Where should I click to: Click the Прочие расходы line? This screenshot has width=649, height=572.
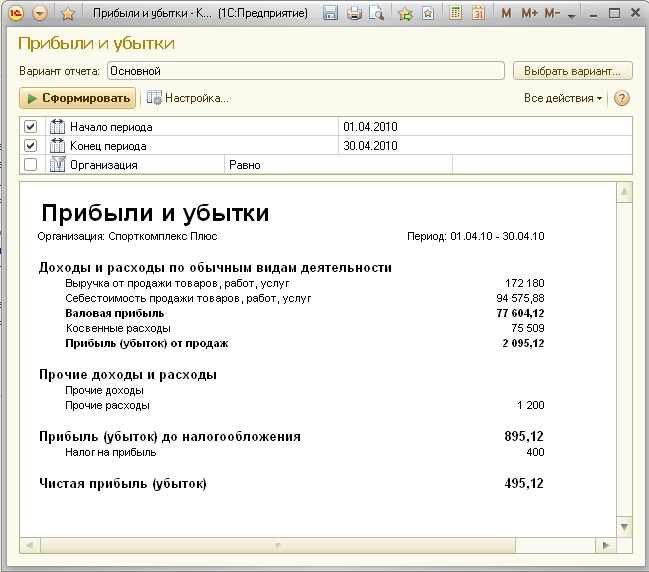coord(107,405)
